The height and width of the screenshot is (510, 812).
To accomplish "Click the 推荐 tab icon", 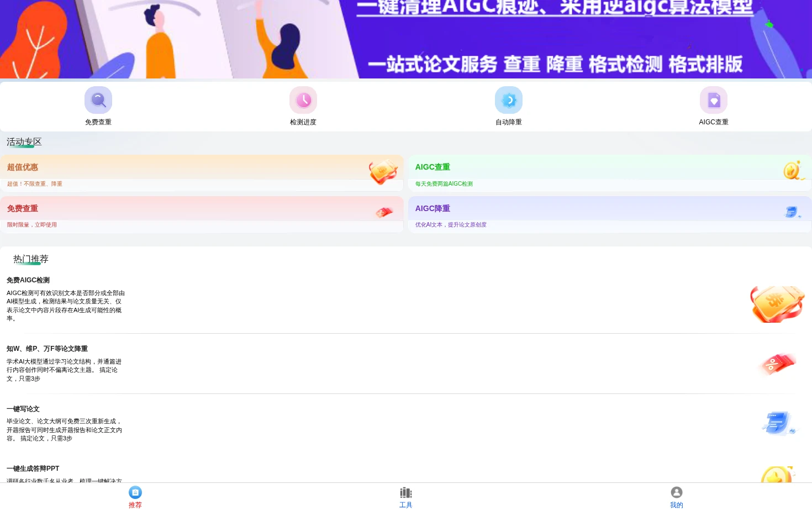I will [135, 492].
